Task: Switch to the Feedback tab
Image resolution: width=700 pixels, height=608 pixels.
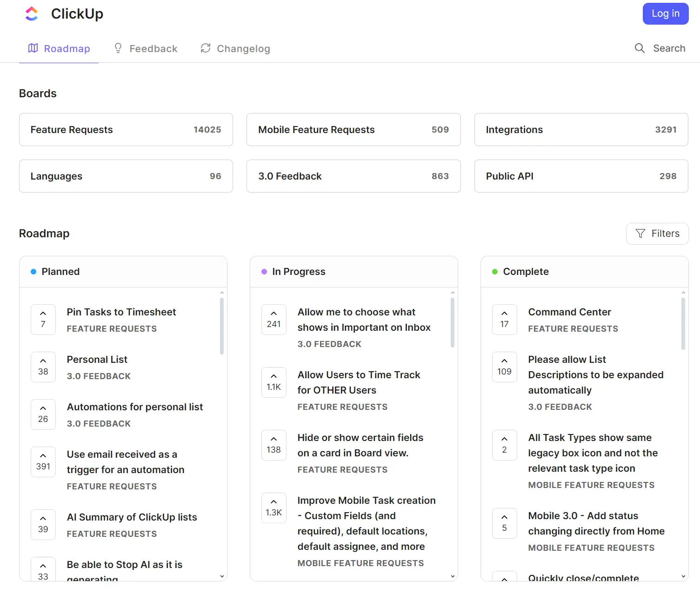Action: click(x=153, y=48)
